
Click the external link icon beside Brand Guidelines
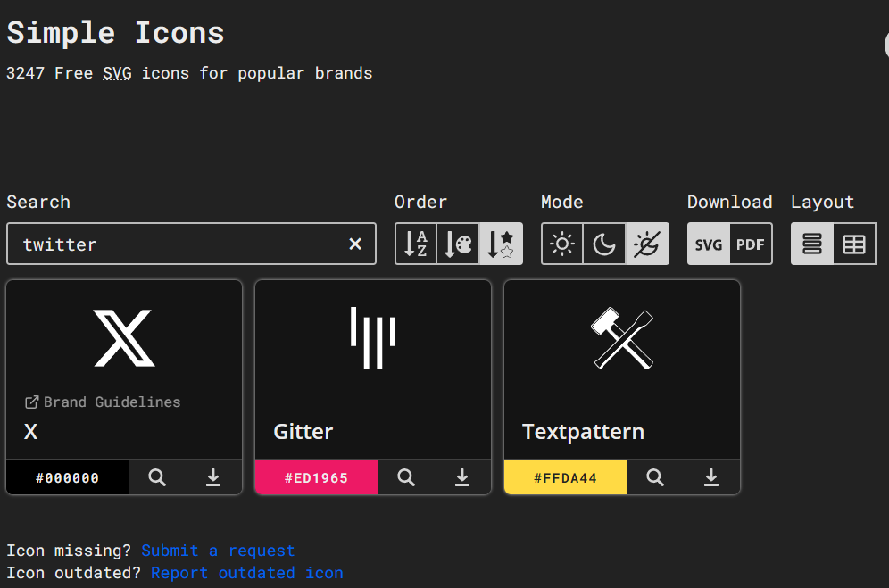32,402
